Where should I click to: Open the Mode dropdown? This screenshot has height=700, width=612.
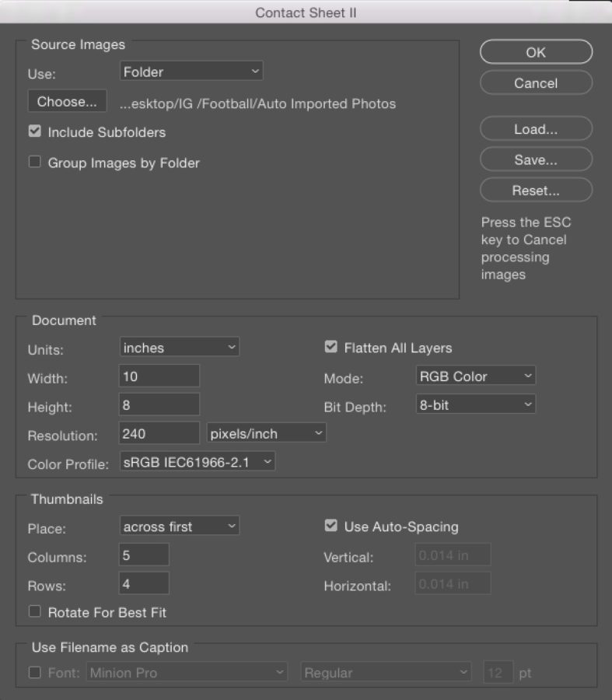click(x=474, y=376)
